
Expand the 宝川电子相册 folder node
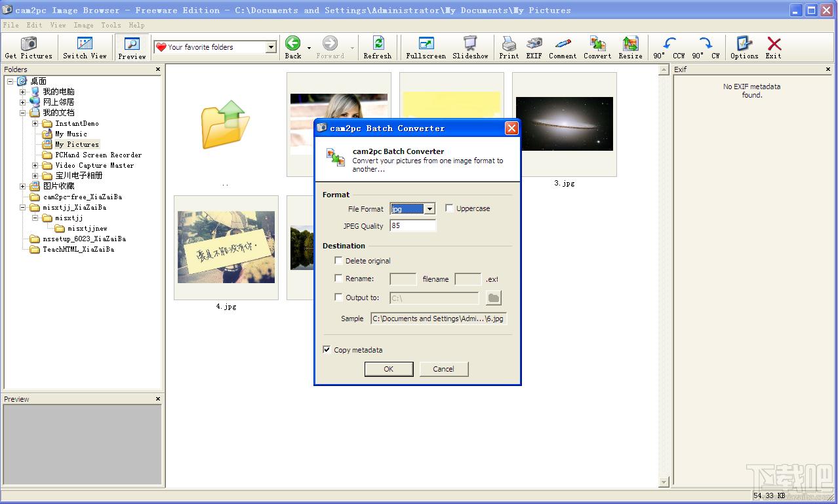35,176
